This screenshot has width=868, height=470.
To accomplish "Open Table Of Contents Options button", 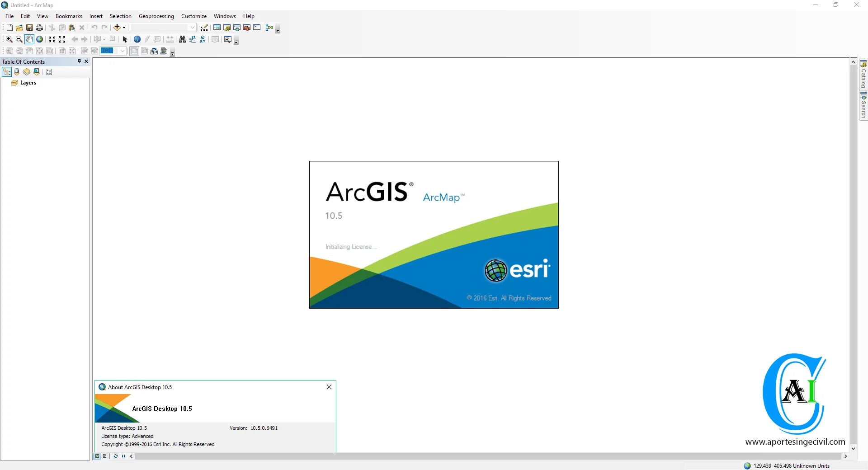I will pyautogui.click(x=49, y=72).
